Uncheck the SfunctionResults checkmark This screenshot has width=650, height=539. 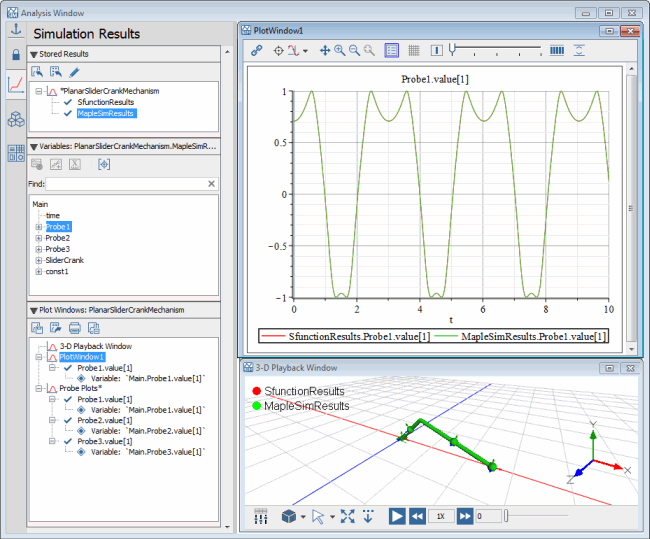click(x=67, y=102)
